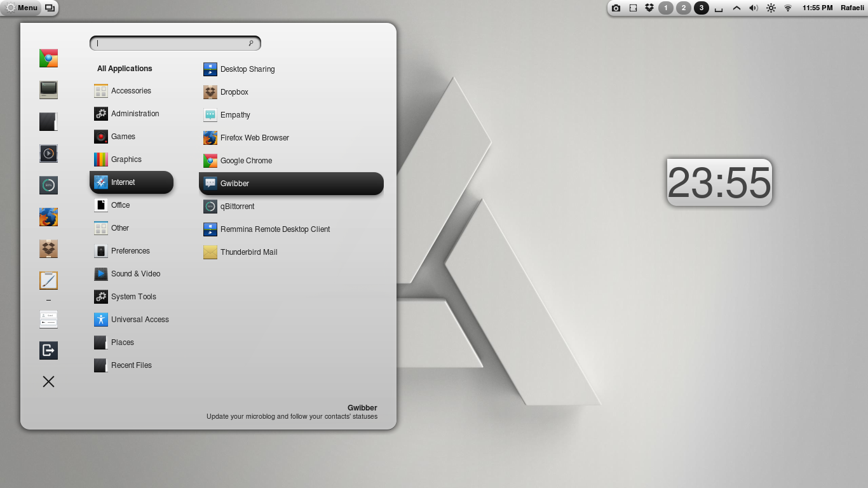Switch to workspace 2

(683, 8)
